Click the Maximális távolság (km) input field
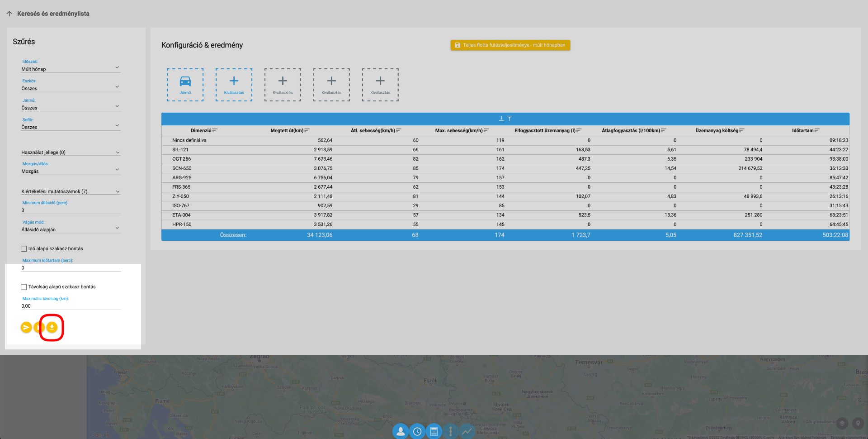Viewport: 868px width, 439px height. click(x=71, y=306)
